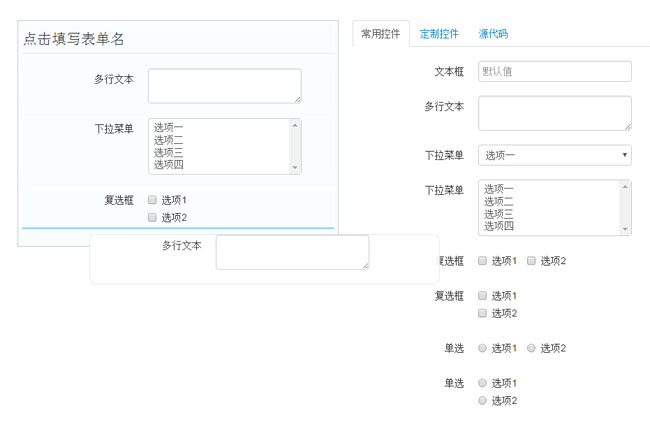
Task: Click the 文本框 input with 默认值 placeholder
Action: (554, 71)
